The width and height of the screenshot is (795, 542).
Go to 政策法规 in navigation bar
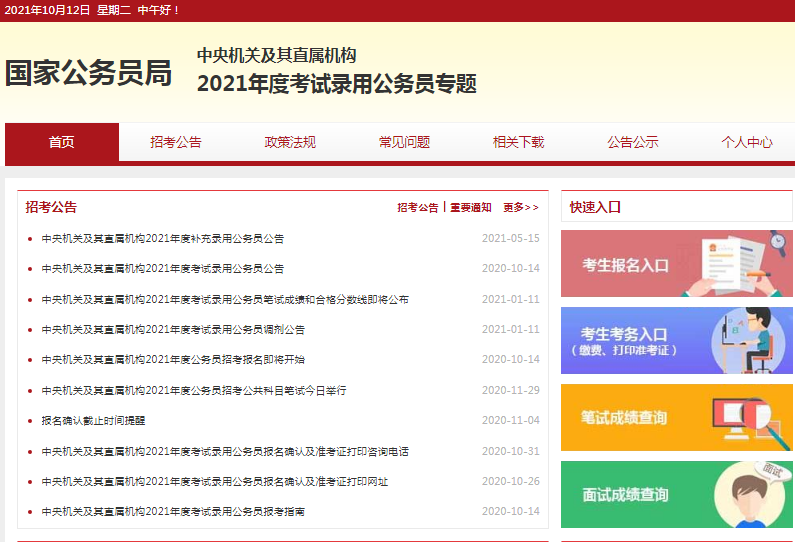[290, 142]
